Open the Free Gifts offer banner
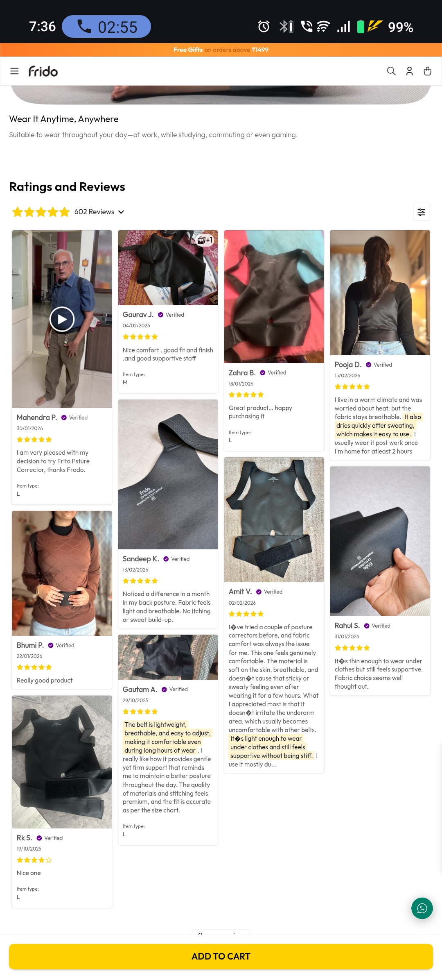This screenshot has height=980, width=442. [221, 50]
